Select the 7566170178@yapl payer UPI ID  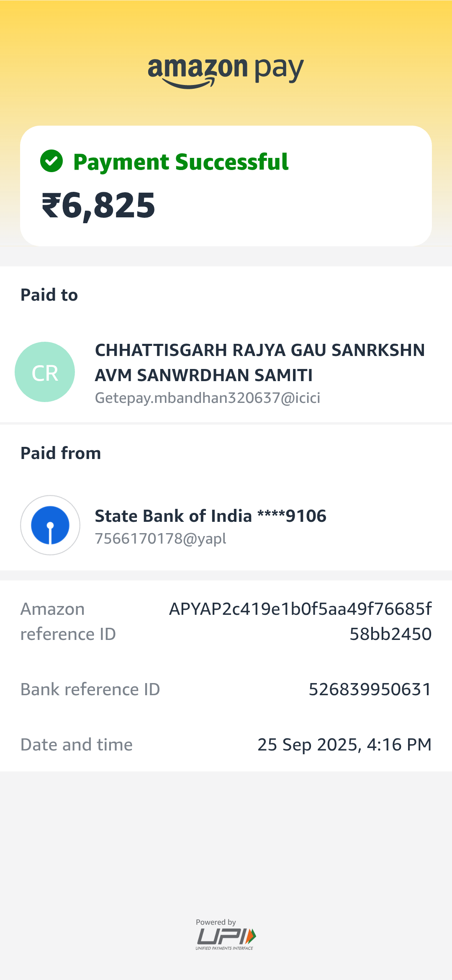pos(161,539)
